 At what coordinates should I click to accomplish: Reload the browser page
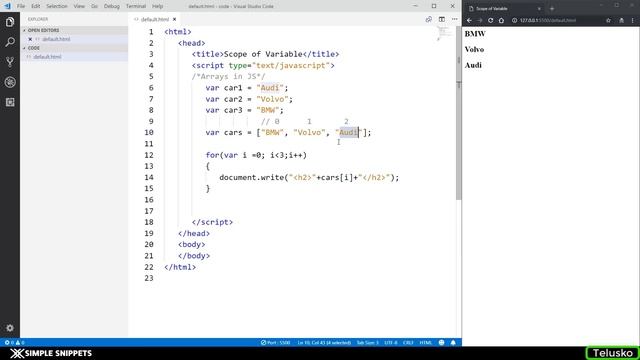(x=491, y=20)
